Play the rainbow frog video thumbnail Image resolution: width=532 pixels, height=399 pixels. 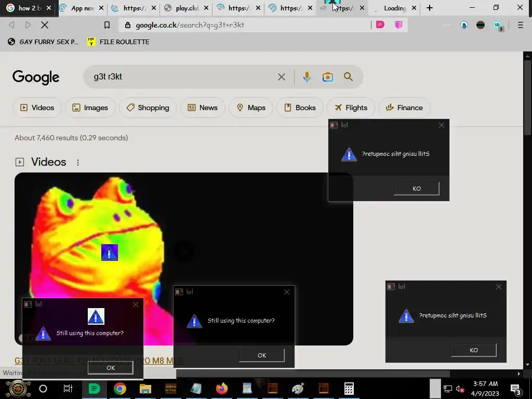(x=183, y=259)
